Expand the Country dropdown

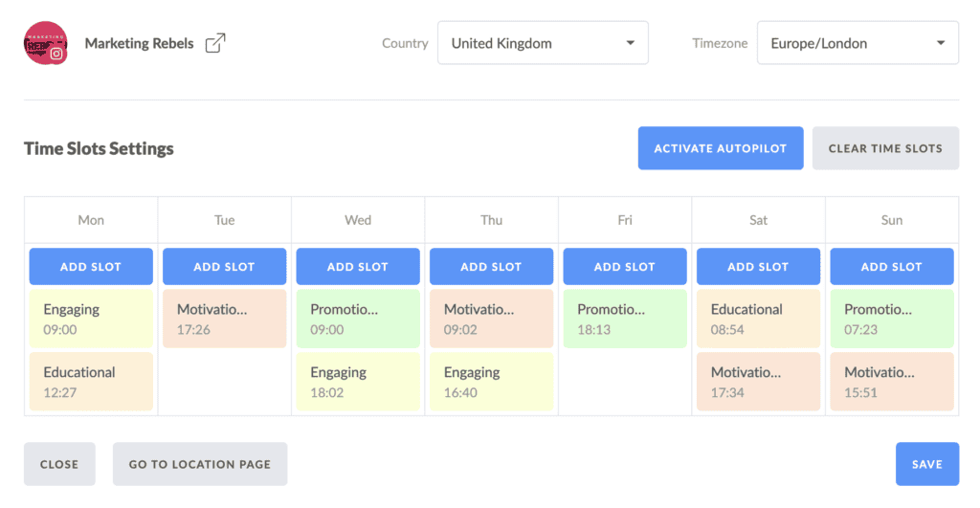(x=543, y=43)
